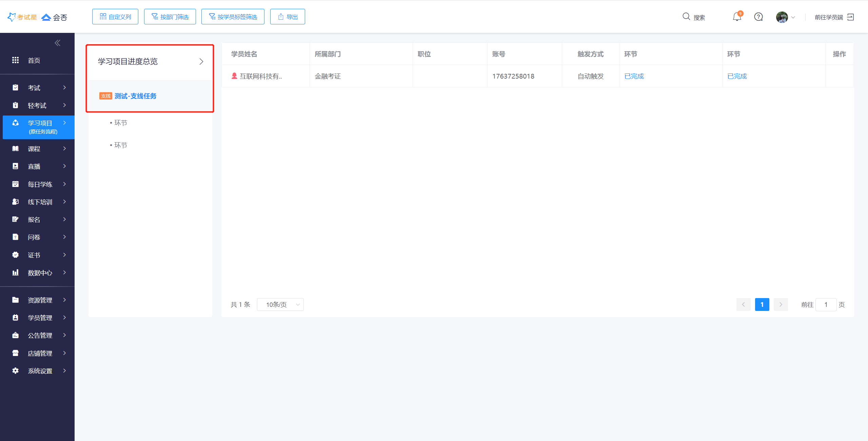Collapse sidebar with double-chevron icon
This screenshot has height=441, width=868.
(x=58, y=43)
